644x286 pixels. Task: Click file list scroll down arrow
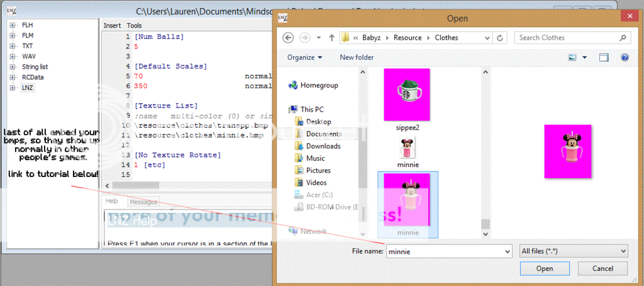pos(485,234)
